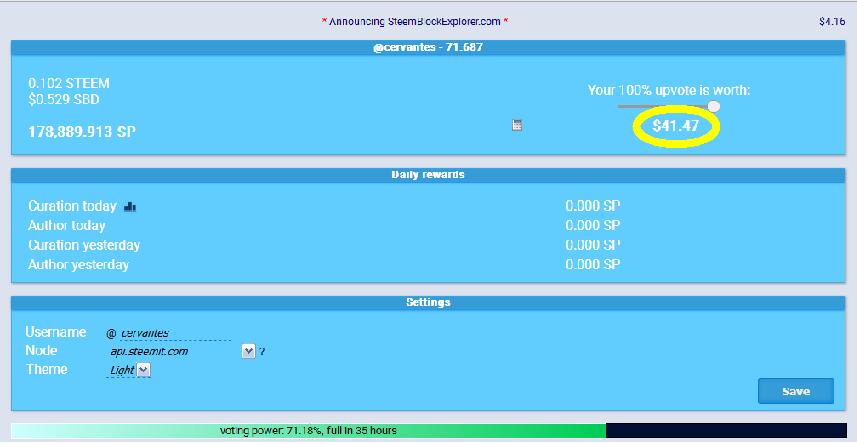This screenshot has width=857, height=444.
Task: Click the Author yesterday label
Action: pos(79,265)
